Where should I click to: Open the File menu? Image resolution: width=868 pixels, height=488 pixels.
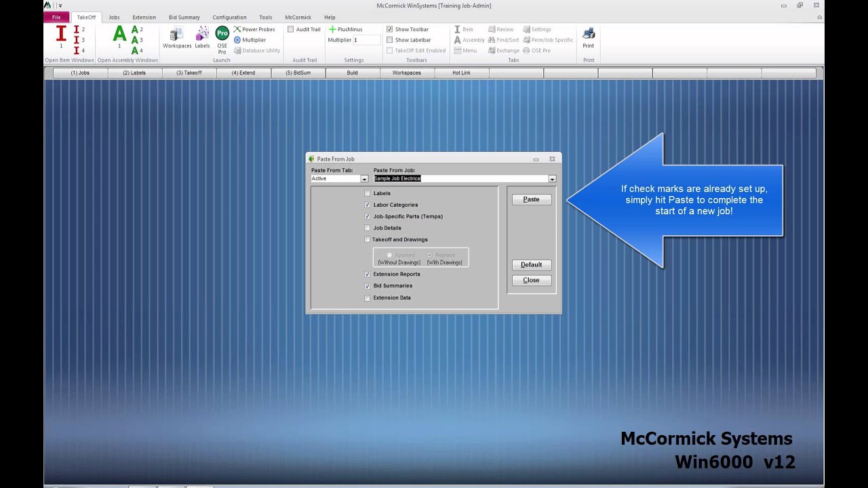point(56,17)
